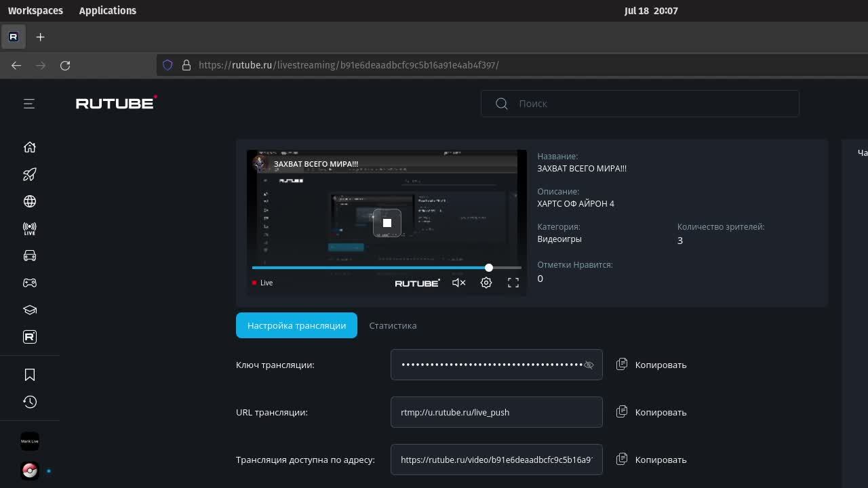The height and width of the screenshot is (488, 868).
Task: Open the rocket trending icon in sidebar
Action: (x=30, y=174)
